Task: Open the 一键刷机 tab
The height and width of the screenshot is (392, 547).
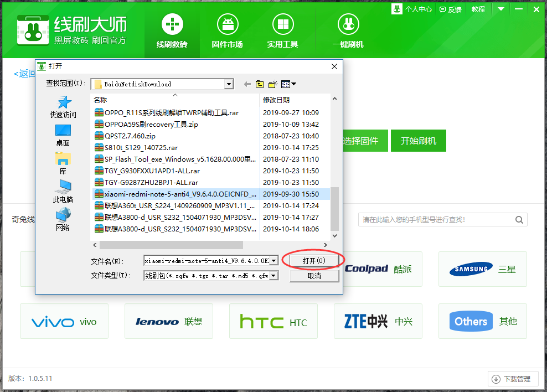Action: 348,30
